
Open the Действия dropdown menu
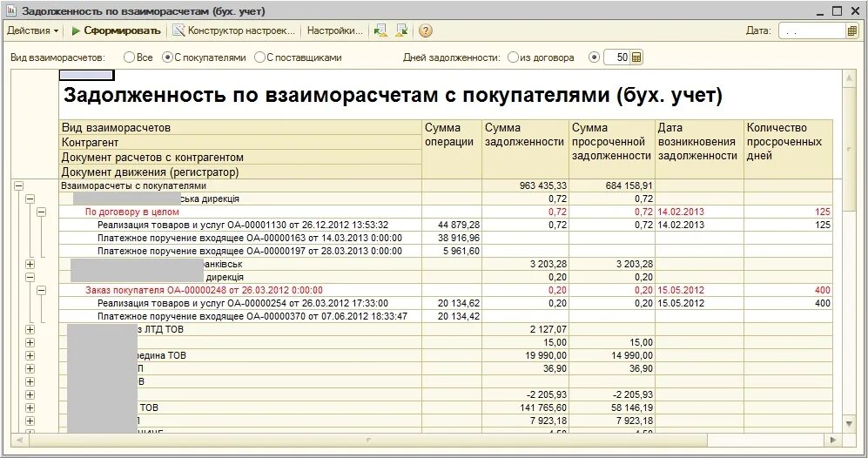33,31
